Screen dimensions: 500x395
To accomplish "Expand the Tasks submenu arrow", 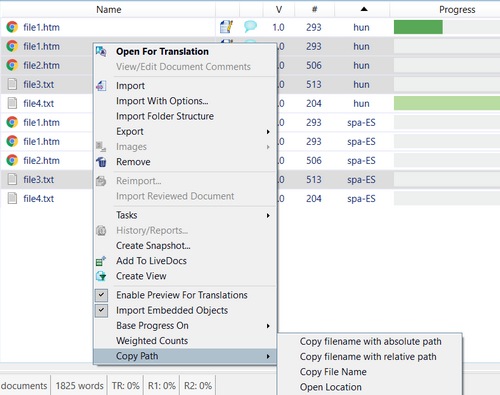I will (268, 215).
